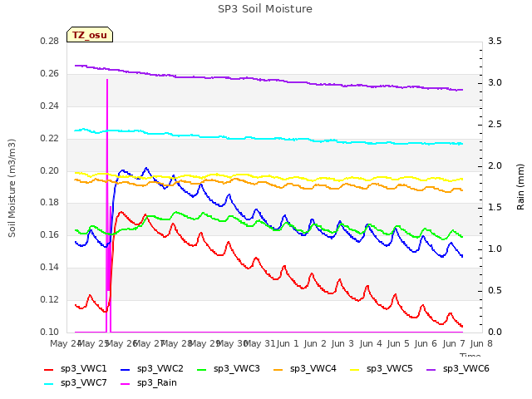Screen dimensions: 532x399
Task: Click the tall magenta rain spike peak
Action: tap(107, 80)
